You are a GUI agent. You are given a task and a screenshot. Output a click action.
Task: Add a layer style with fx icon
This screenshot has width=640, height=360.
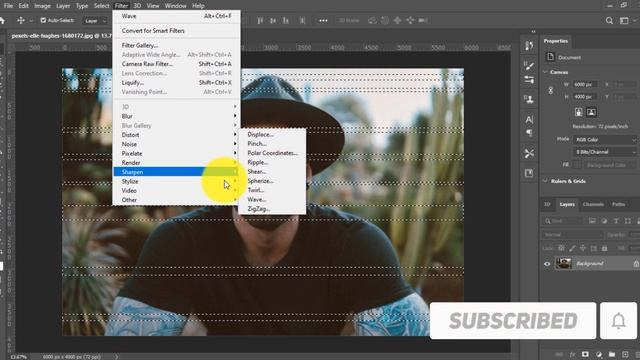[x=572, y=354]
